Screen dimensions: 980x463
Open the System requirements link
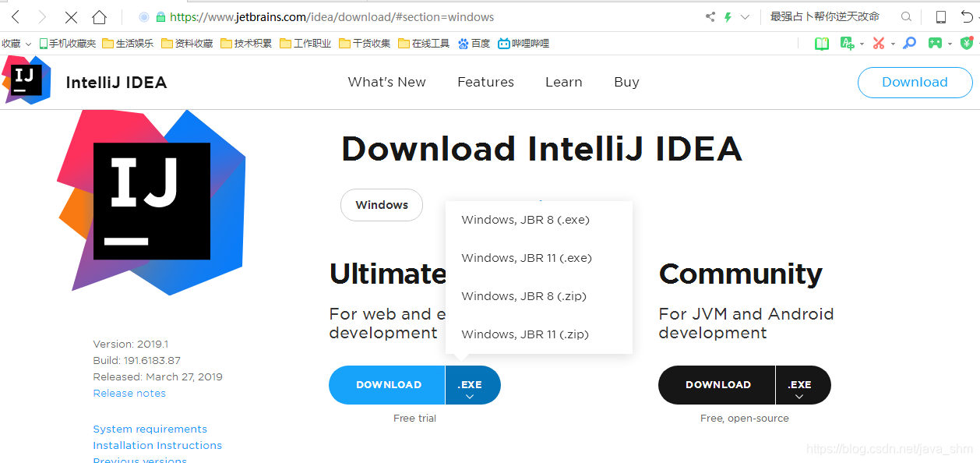pyautogui.click(x=150, y=429)
